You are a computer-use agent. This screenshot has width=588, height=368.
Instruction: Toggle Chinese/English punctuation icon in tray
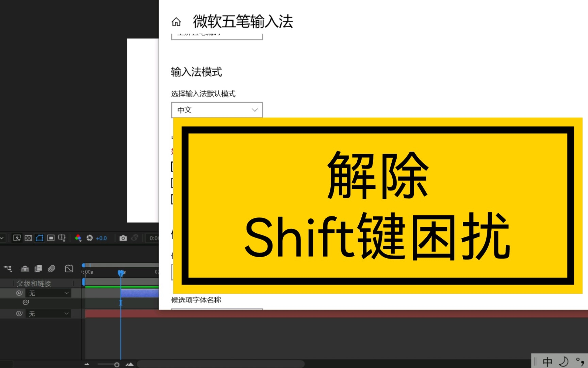click(x=579, y=362)
